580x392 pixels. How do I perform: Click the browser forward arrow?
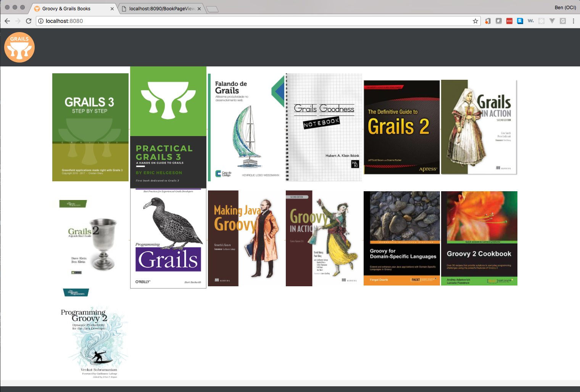click(18, 21)
